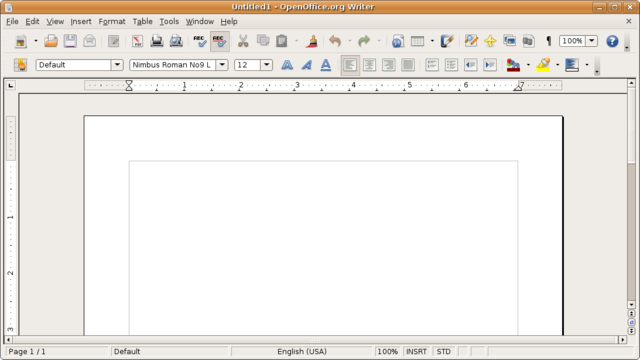The width and height of the screenshot is (640, 360).
Task: Expand the Zoom 100% dropdown
Action: pos(591,41)
